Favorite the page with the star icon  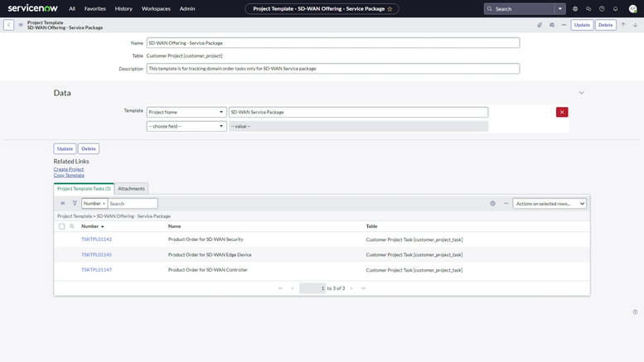point(390,8)
